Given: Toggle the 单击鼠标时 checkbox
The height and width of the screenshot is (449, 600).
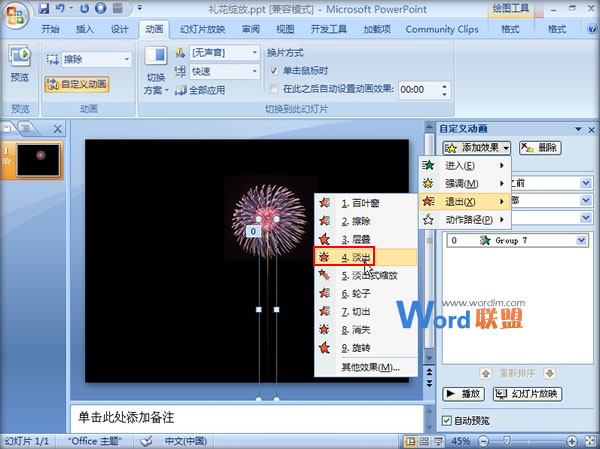Looking at the screenshot, I should [x=274, y=70].
